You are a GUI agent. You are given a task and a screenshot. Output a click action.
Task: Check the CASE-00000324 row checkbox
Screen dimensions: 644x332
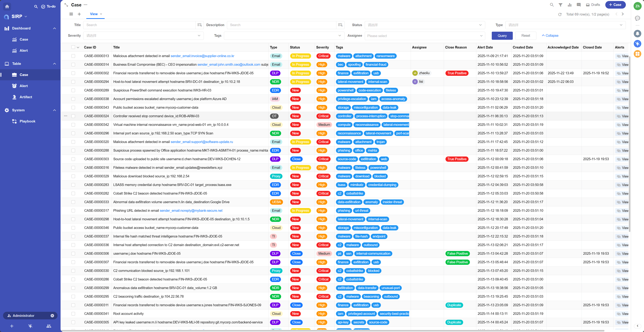click(73, 116)
